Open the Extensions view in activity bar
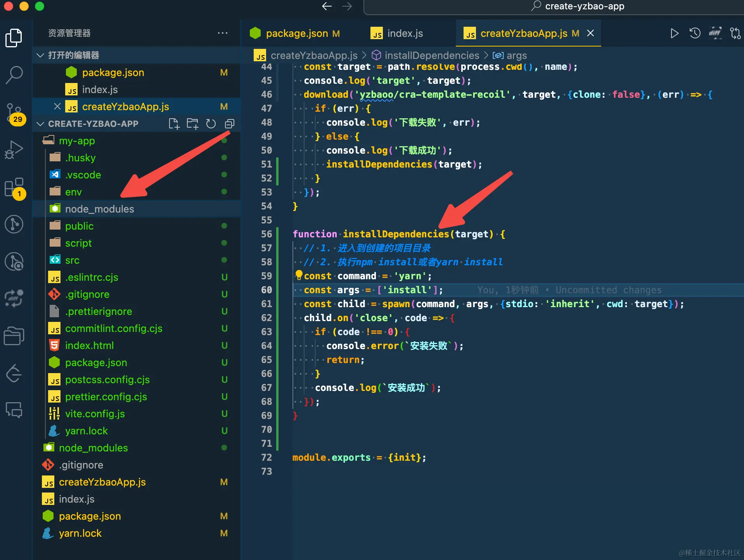The height and width of the screenshot is (560, 744). pos(15,188)
